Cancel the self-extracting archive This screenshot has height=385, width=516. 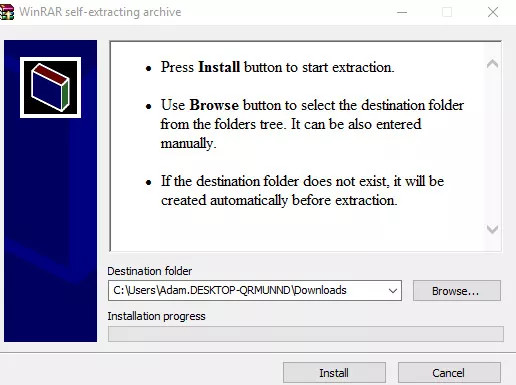[449, 373]
